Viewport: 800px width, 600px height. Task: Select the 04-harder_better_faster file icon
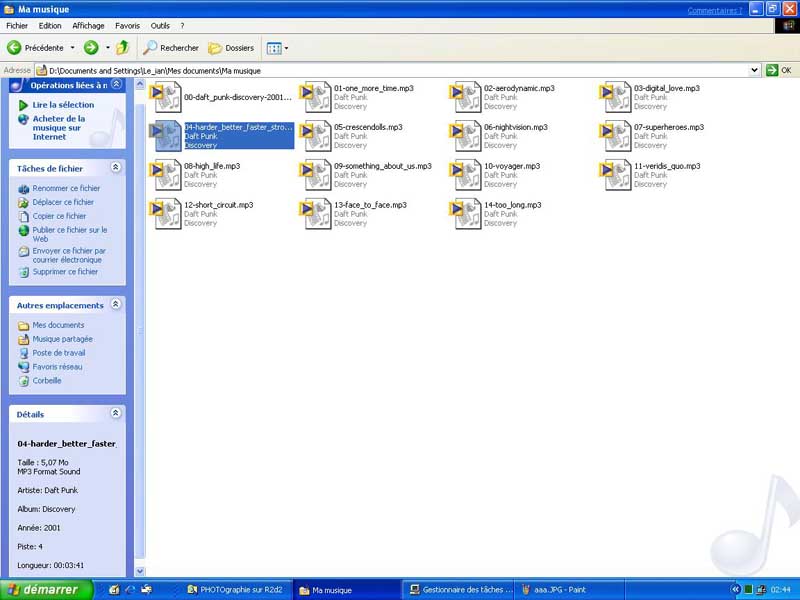166,136
